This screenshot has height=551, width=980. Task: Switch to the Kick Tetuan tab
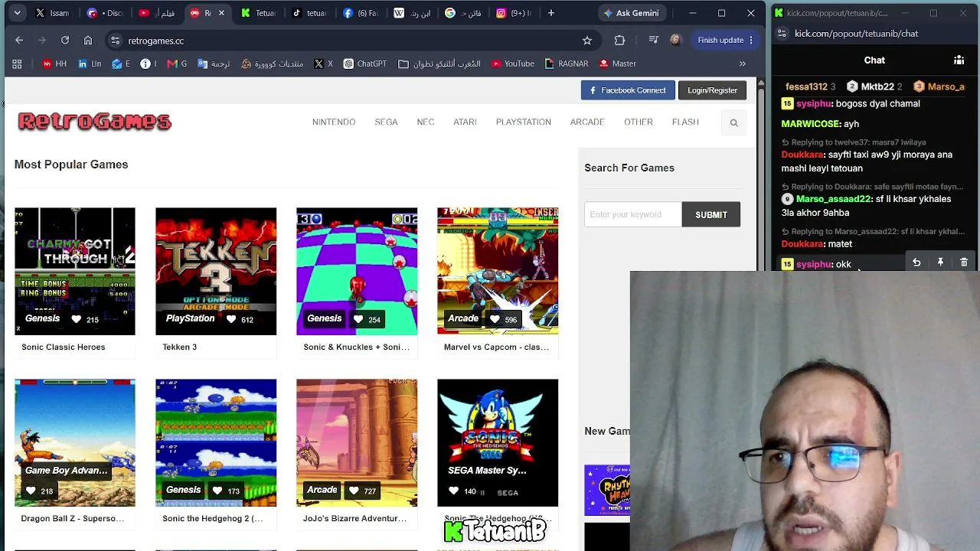point(260,13)
